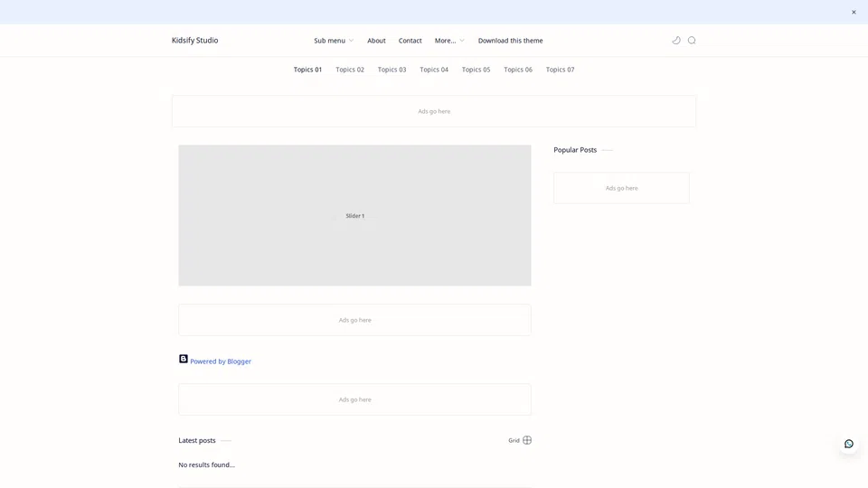Expand the Sub menu dropdown
The image size is (868, 488).
pyautogui.click(x=334, y=41)
